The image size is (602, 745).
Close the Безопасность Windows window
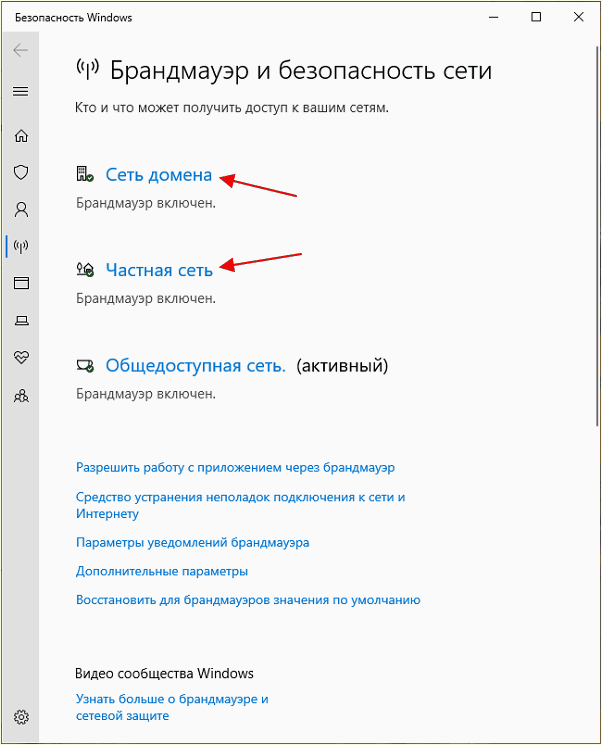click(x=578, y=17)
